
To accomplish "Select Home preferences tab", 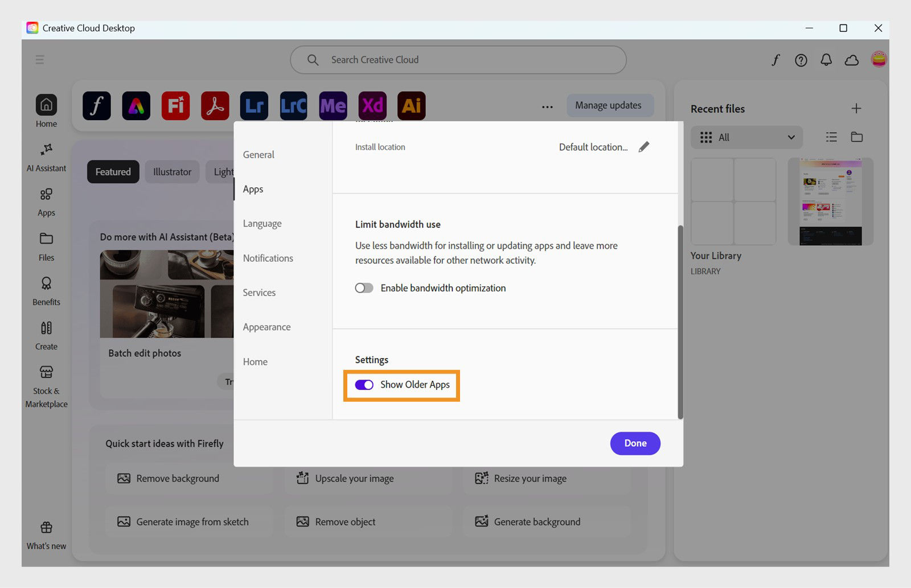I will 255,361.
